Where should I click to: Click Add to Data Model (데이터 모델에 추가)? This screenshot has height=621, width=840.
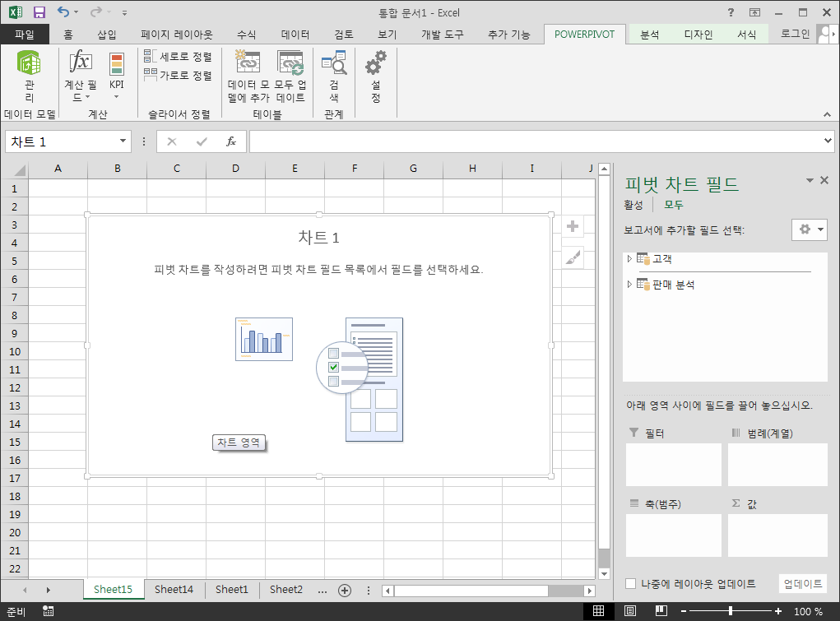[x=248, y=76]
